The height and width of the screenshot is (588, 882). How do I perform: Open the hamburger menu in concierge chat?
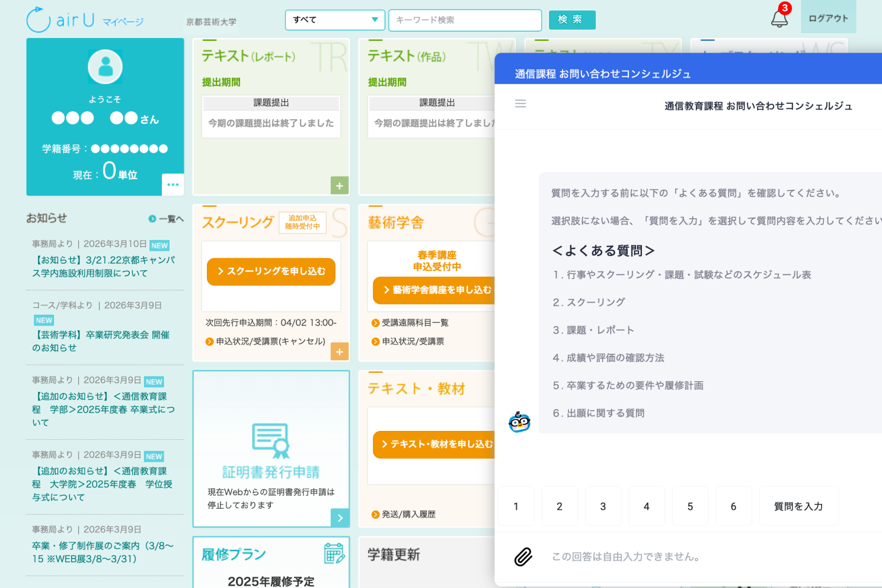520,104
